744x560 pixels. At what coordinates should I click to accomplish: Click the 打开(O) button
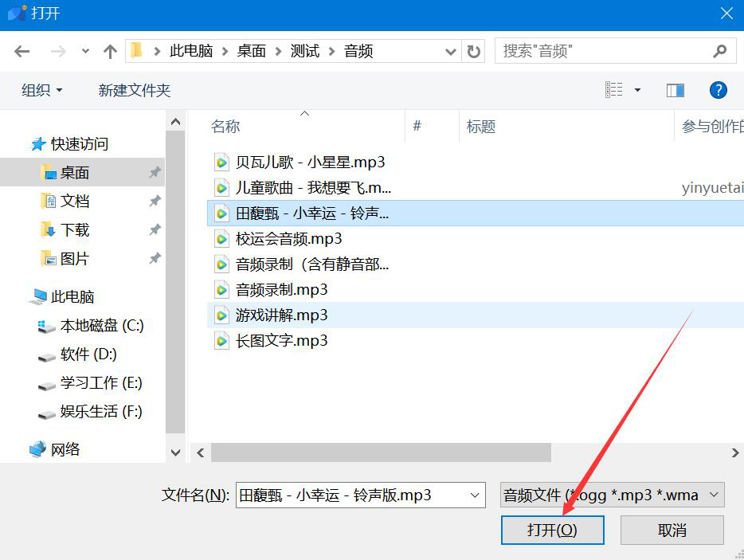(552, 530)
